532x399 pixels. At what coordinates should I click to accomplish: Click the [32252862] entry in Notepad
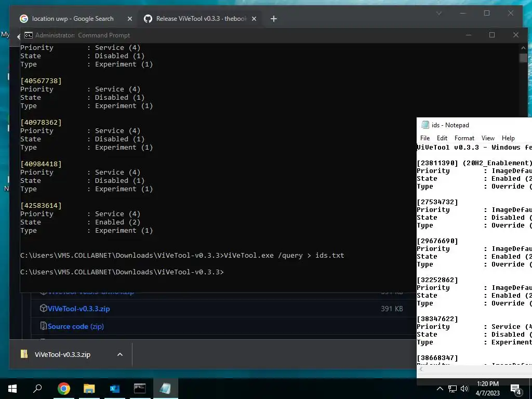tap(437, 280)
